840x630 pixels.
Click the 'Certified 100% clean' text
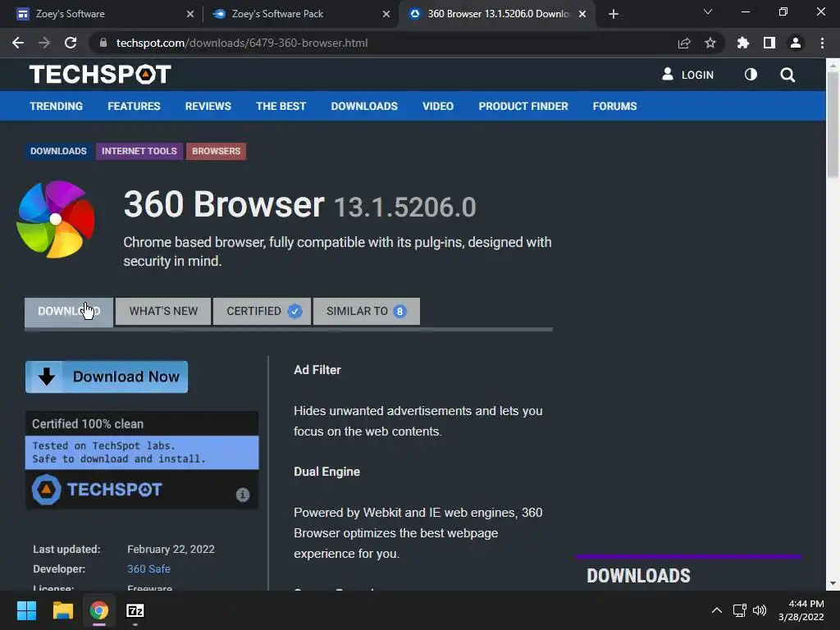pyautogui.click(x=88, y=424)
